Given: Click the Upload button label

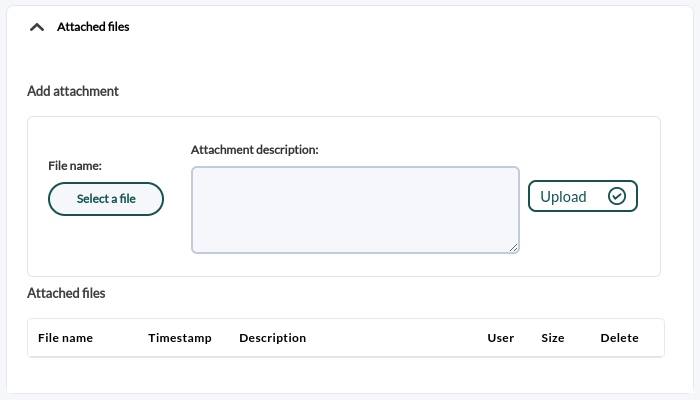Looking at the screenshot, I should pyautogui.click(x=563, y=196).
